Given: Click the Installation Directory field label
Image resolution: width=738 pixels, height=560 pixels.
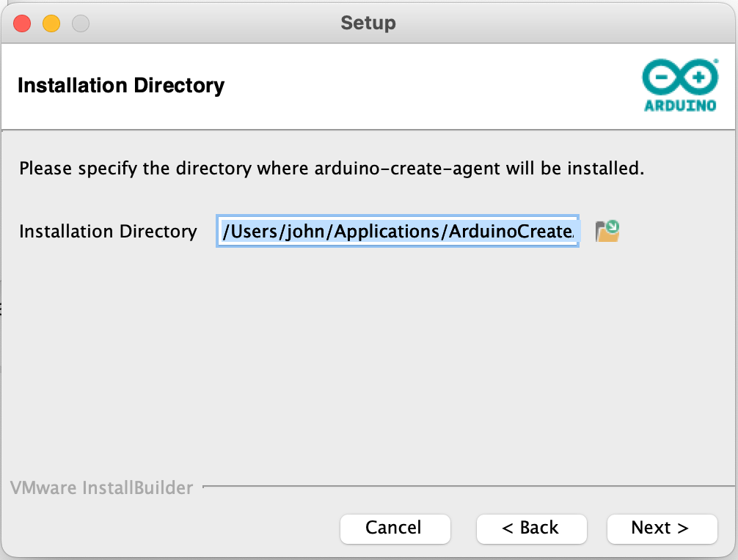Looking at the screenshot, I should click(x=108, y=232).
